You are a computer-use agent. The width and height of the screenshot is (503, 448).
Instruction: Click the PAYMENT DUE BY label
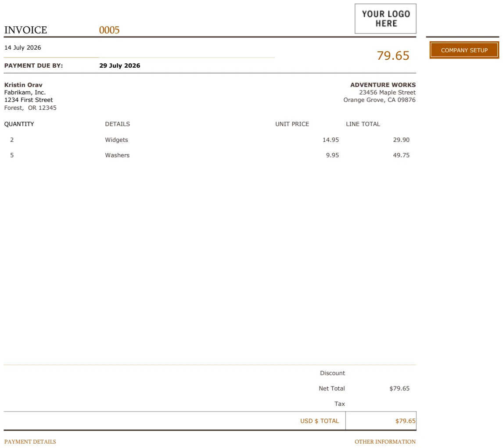[34, 65]
